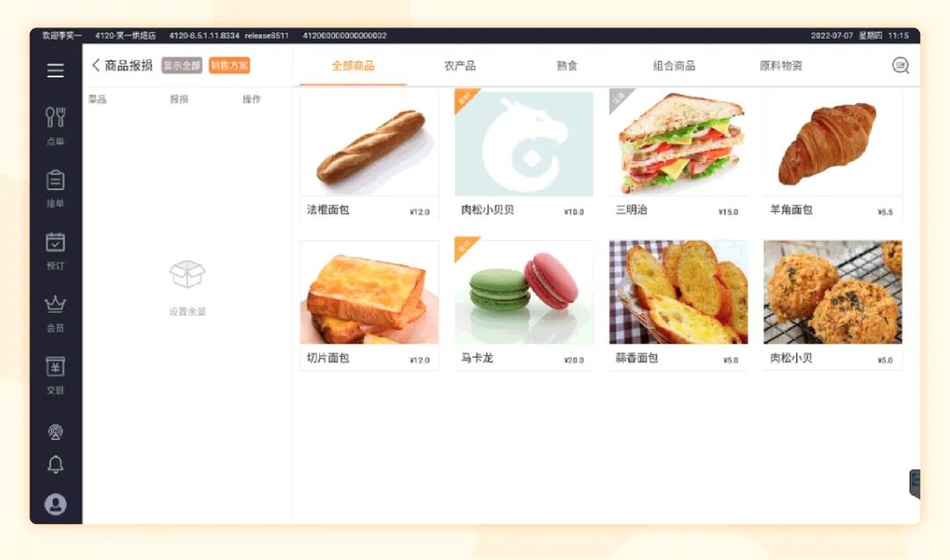Open the 会员 member crown icon

[55, 314]
